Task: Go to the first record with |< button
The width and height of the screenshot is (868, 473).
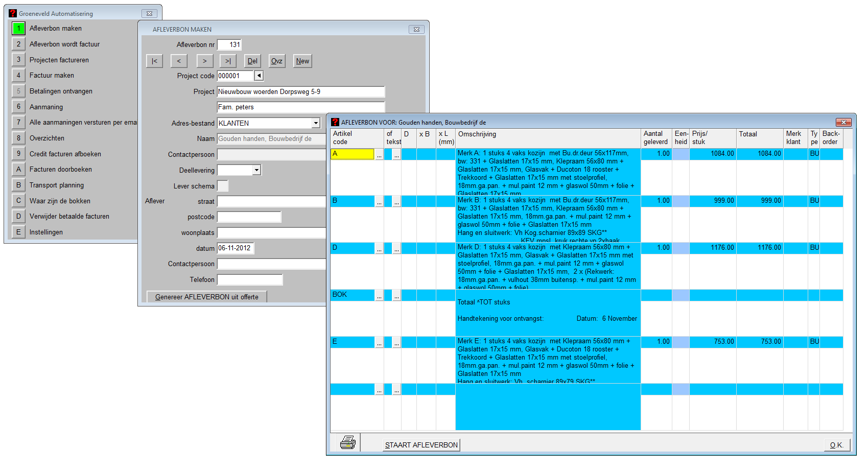Action: point(154,61)
